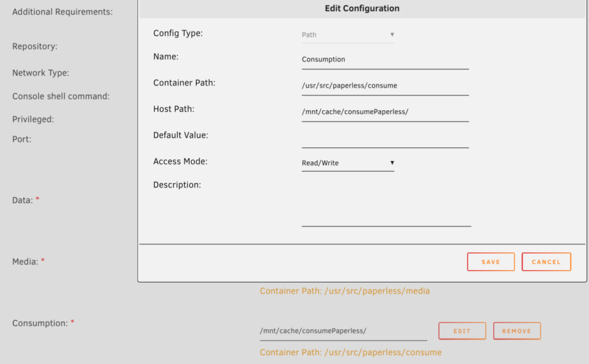Viewport: 589px width, 364px height.
Task: Save the configuration changes
Action: coord(491,262)
